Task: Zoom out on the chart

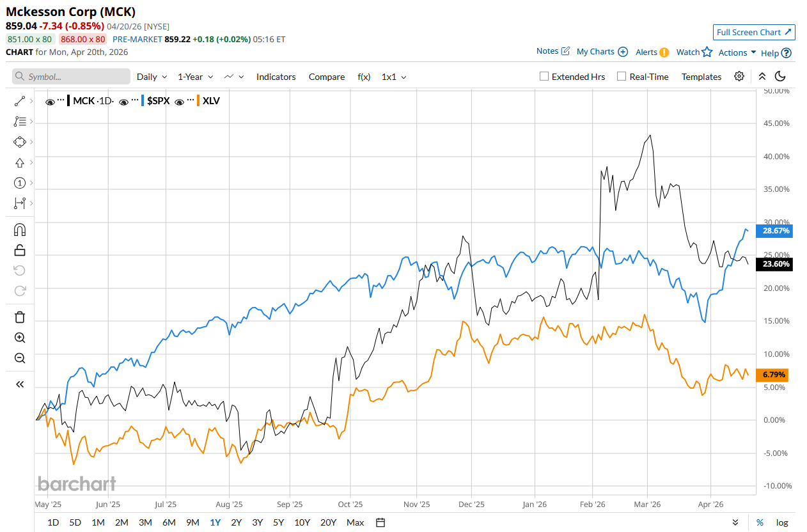Action: coord(19,358)
